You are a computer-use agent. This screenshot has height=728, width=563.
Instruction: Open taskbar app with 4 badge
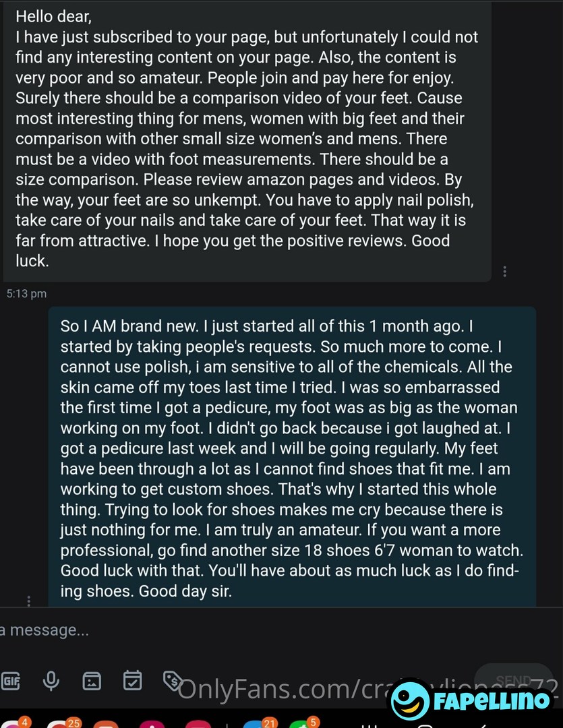pos(13,723)
